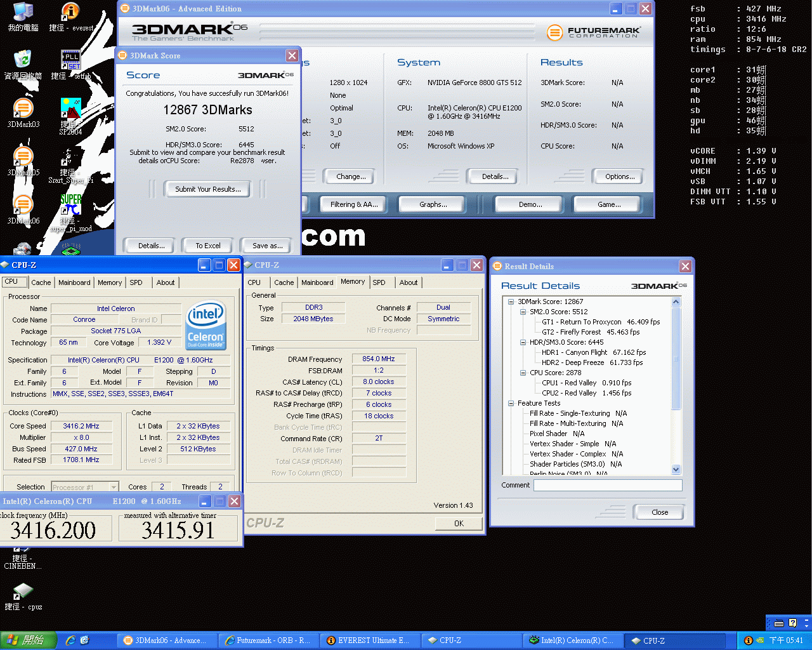Open the Graphs... button in 3DMark06
Viewport: 812px width, 650px height.
click(433, 204)
